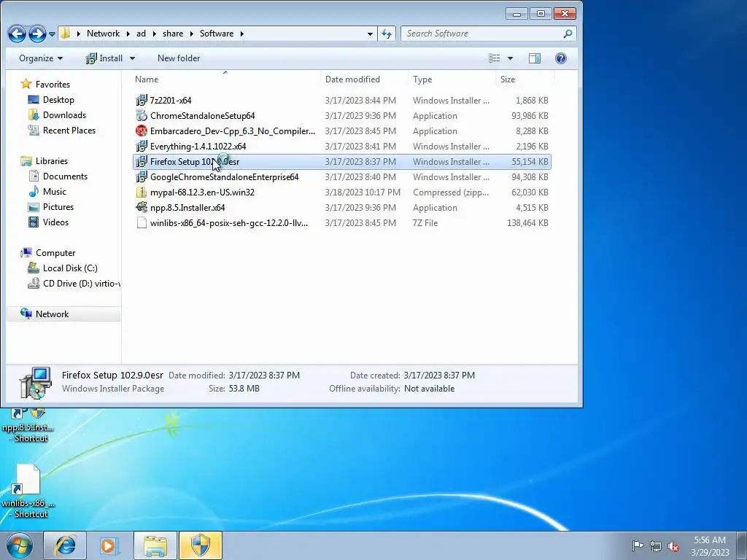747x560 pixels.
Task: Click the refresh button beside address bar
Action: [x=387, y=34]
